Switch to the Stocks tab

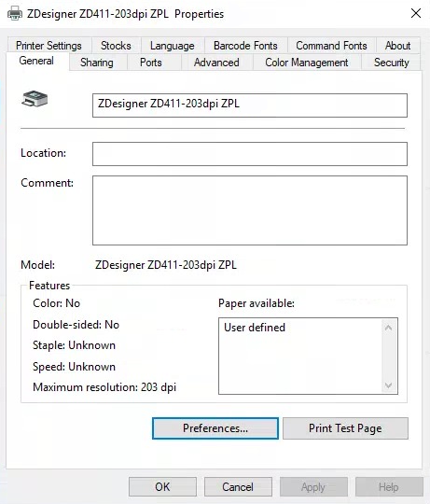[116, 46]
